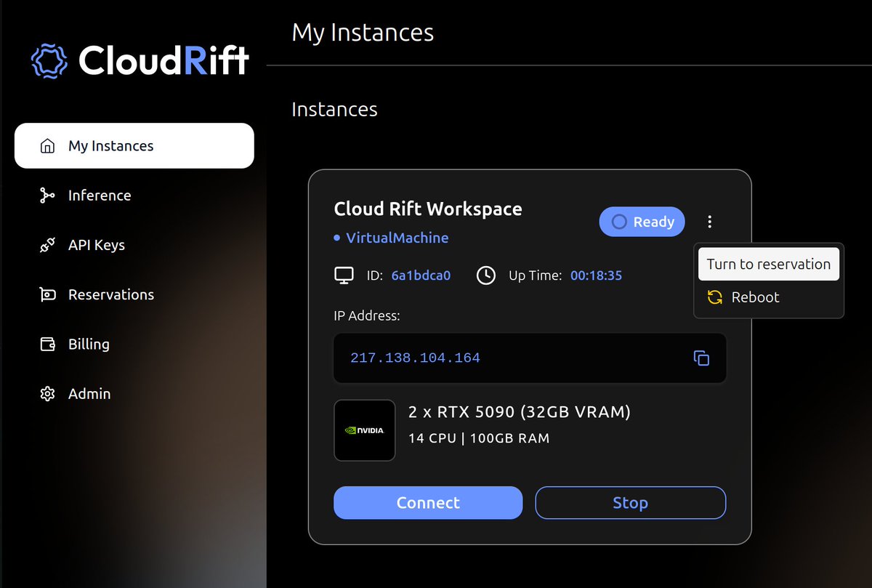
Task: Click the CloudRift wordmark text
Action: (164, 60)
